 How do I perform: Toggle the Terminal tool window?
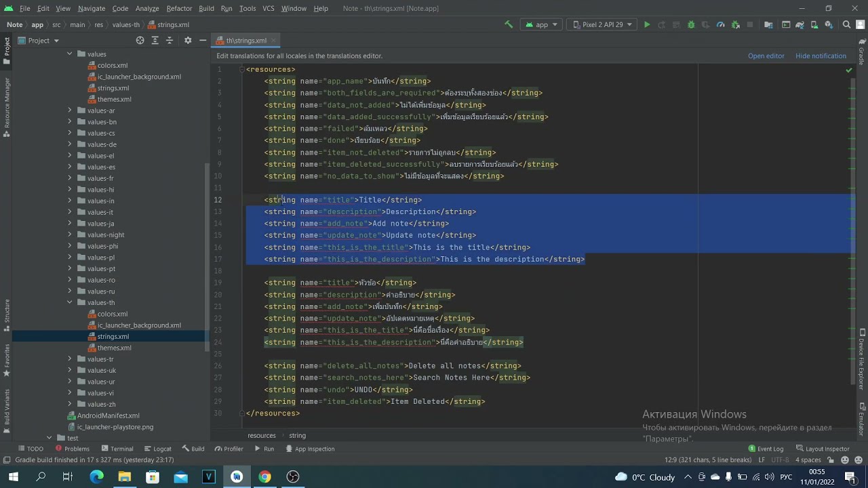click(x=117, y=449)
